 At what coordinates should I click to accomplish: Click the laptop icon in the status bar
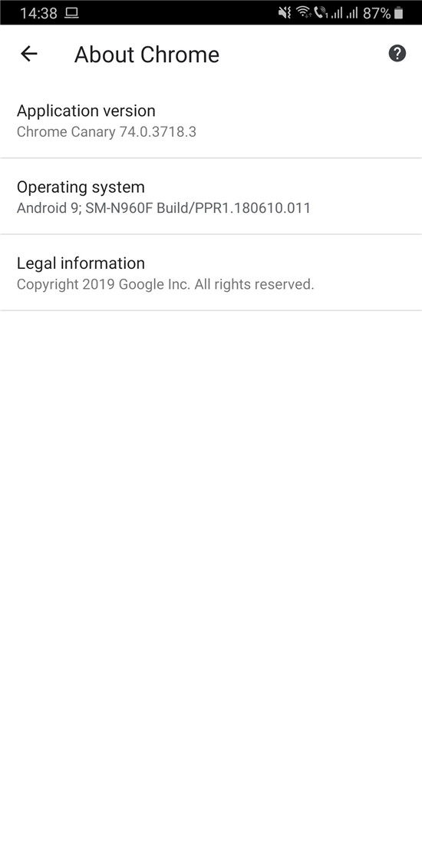pos(71,13)
